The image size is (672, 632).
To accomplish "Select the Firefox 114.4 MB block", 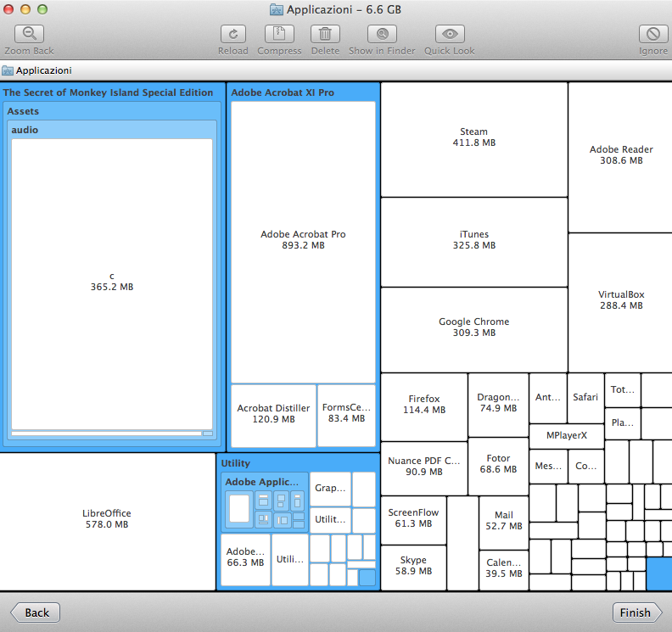I will 424,406.
